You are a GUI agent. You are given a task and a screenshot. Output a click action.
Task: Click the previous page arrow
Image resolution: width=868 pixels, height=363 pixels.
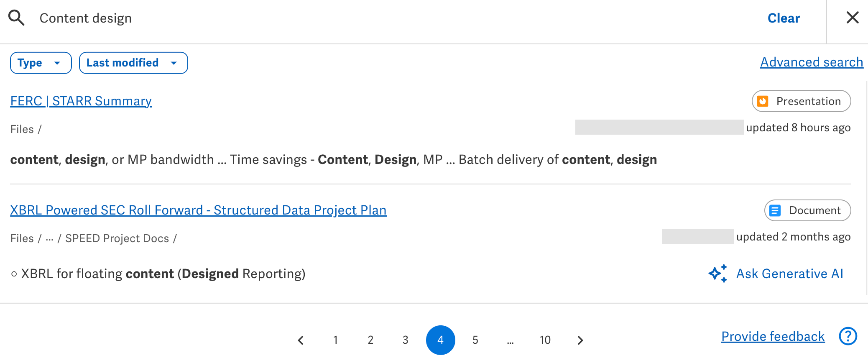pyautogui.click(x=301, y=340)
